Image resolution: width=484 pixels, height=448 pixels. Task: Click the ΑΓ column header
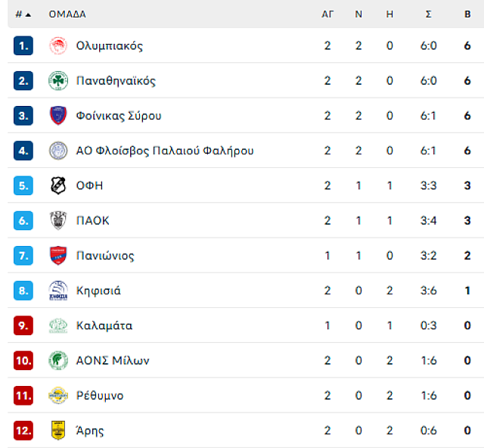tap(327, 14)
